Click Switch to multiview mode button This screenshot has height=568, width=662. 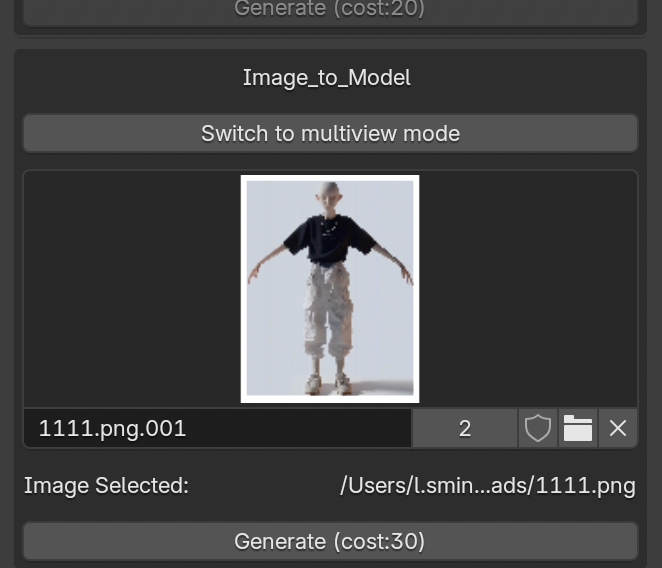pyautogui.click(x=330, y=133)
